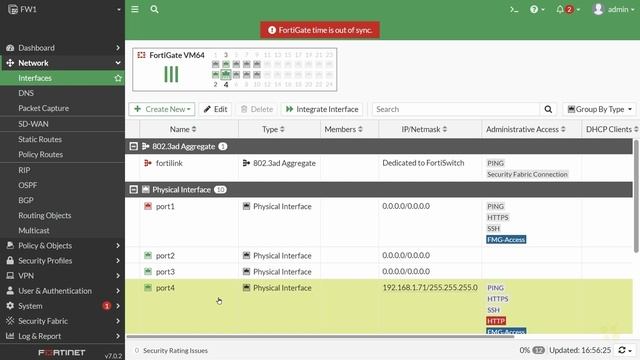Open the CLI console icon

[514, 9]
